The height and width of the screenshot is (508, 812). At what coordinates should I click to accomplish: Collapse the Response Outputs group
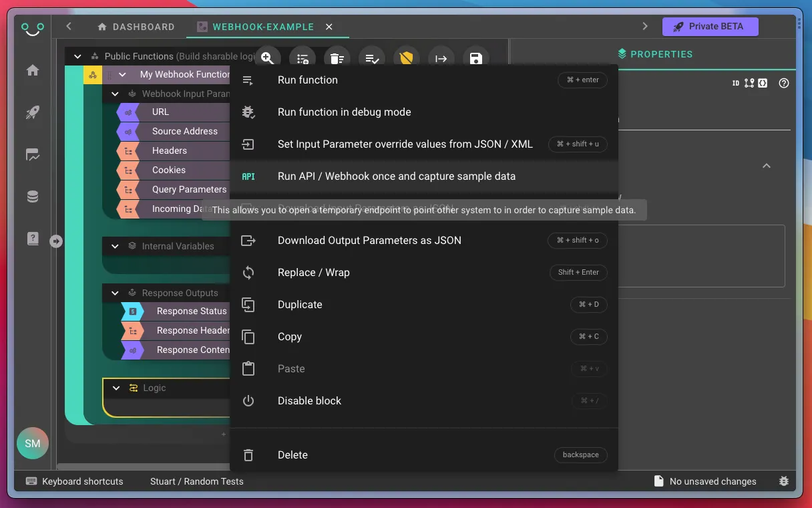pyautogui.click(x=115, y=293)
